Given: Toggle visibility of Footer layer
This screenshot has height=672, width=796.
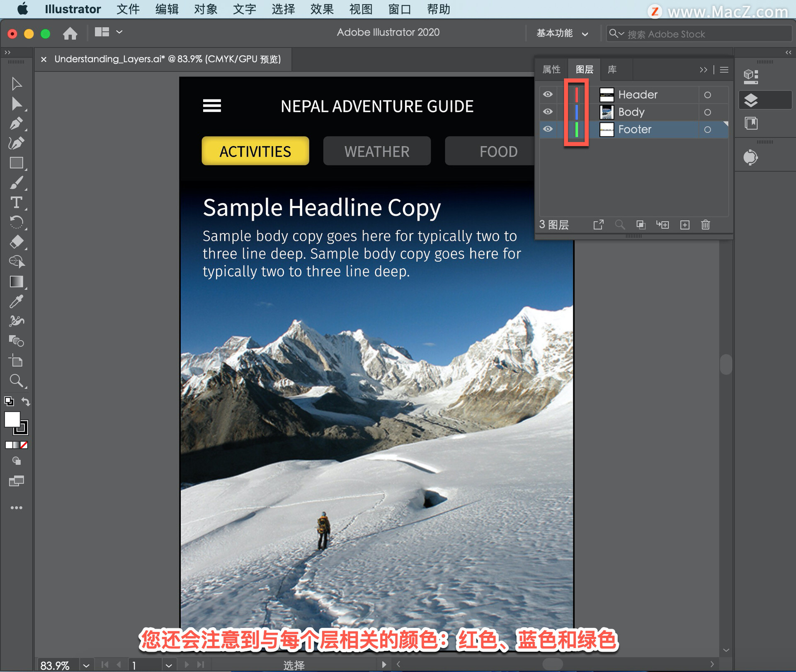Looking at the screenshot, I should [548, 129].
